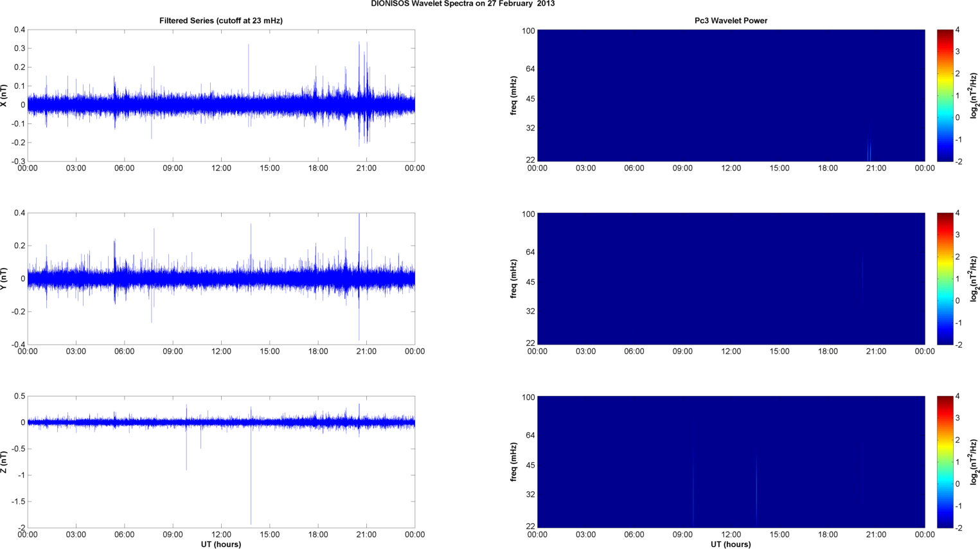Click freq (mHz) label of top spectrogram
980x549 pixels.
coord(514,96)
